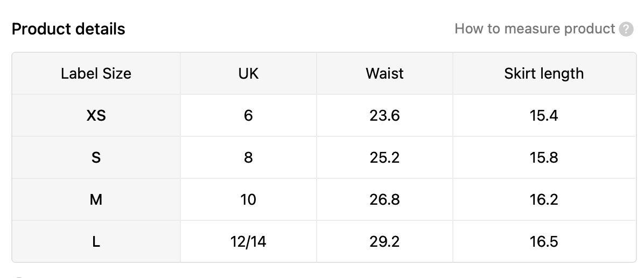This screenshot has width=644, height=278.
Task: Click the question mark help icon
Action: [x=626, y=29]
